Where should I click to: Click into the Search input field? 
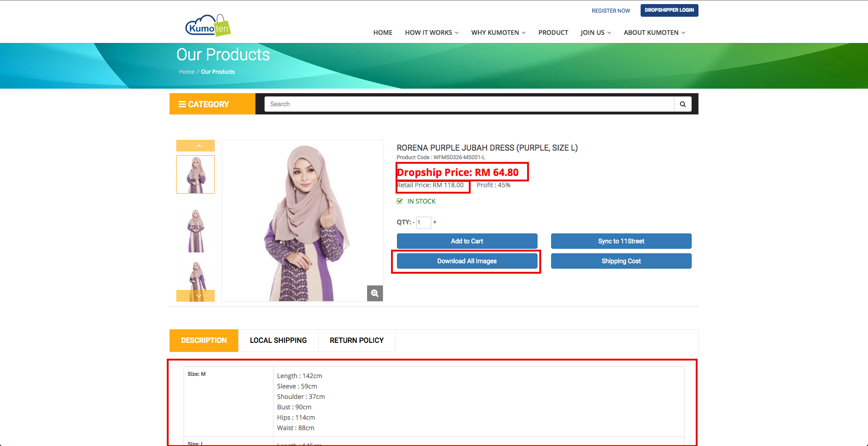tap(469, 104)
